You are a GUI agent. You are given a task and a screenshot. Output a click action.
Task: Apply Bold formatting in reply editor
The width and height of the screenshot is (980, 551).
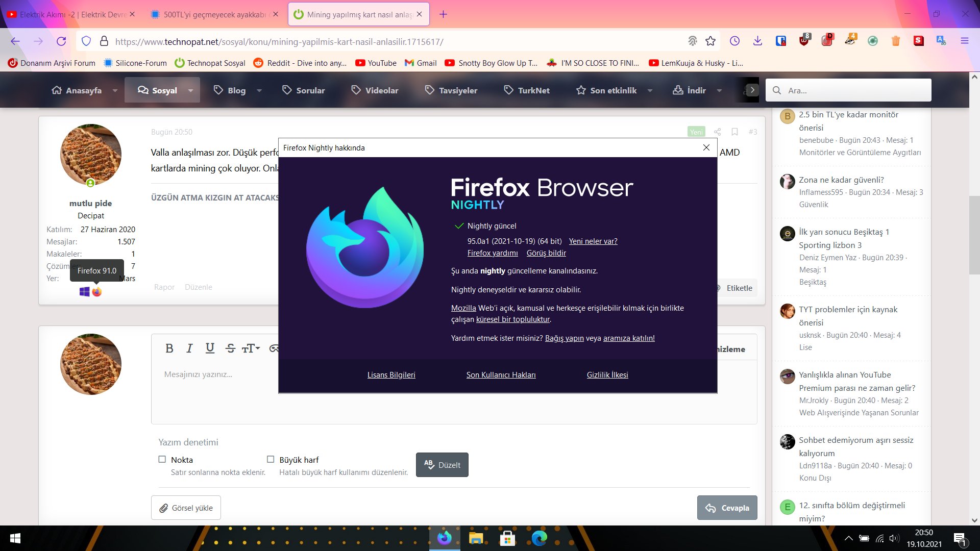tap(169, 348)
